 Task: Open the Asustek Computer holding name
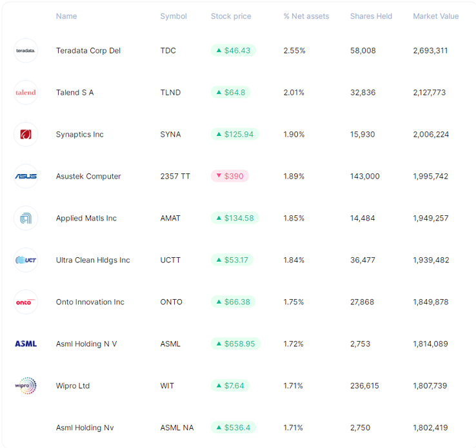[88, 176]
